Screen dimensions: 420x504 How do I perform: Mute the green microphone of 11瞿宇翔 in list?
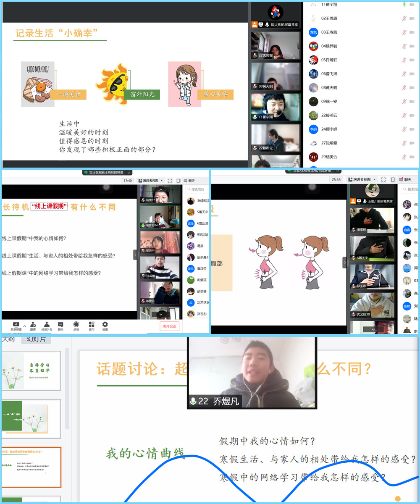404,5
